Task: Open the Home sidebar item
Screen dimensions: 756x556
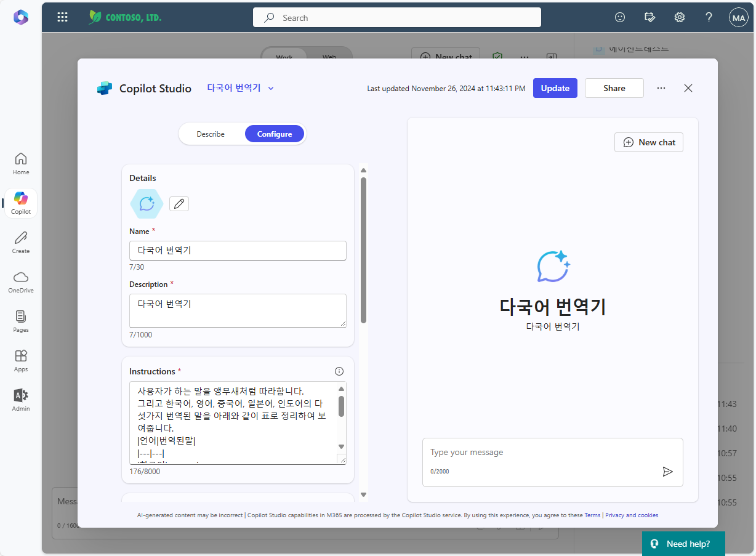Action: (x=21, y=164)
